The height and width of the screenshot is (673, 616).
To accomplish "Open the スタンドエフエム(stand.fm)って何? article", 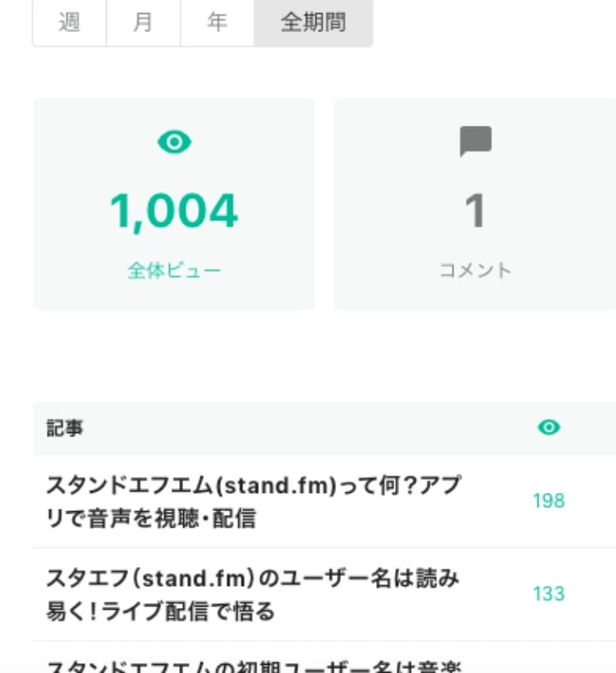I will 253,501.
